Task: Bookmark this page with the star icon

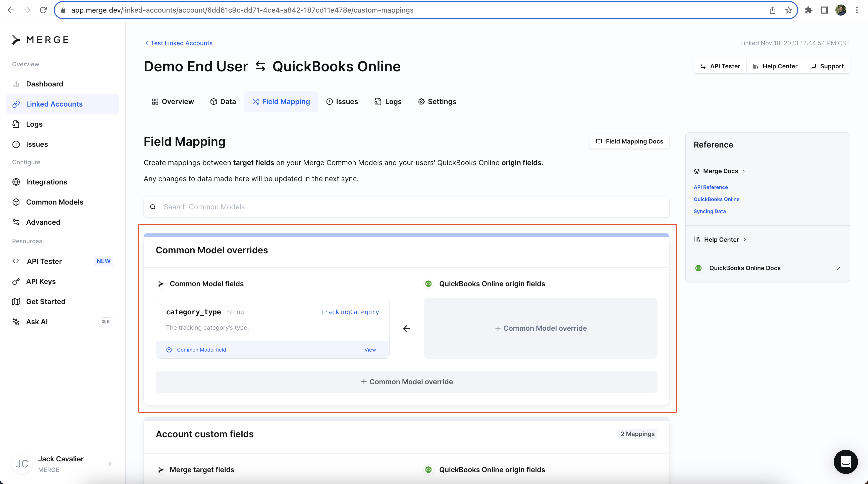Action: pos(788,10)
